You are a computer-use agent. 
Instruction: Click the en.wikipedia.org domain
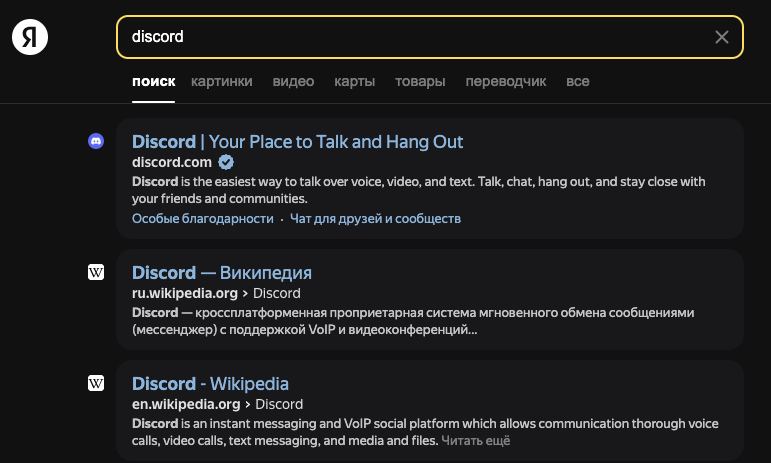[x=186, y=405]
